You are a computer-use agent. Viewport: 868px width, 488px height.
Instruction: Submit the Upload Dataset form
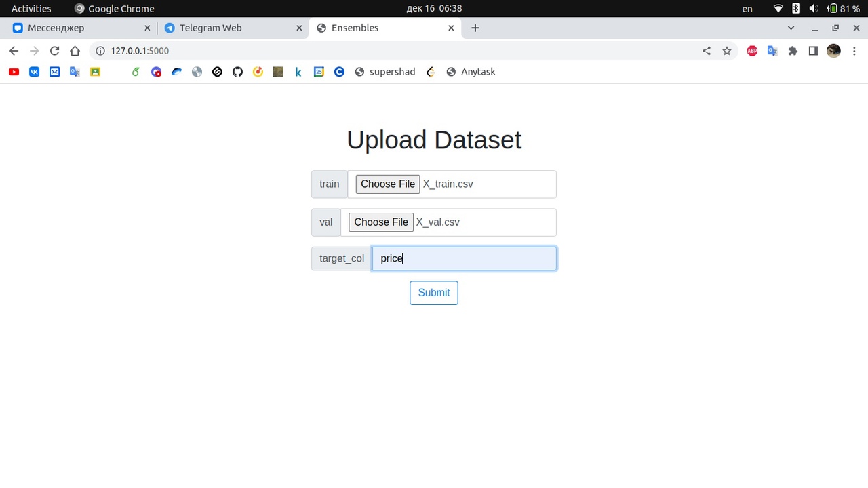[x=434, y=293]
